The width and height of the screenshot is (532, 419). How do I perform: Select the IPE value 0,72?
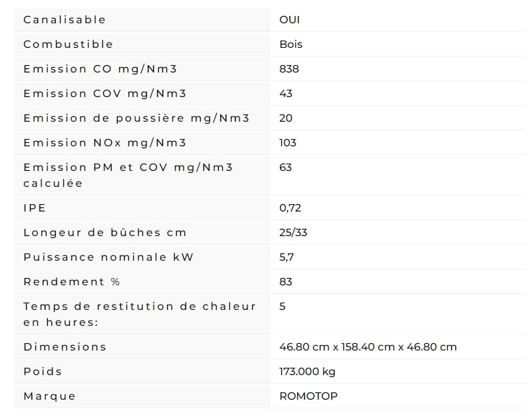pos(290,208)
